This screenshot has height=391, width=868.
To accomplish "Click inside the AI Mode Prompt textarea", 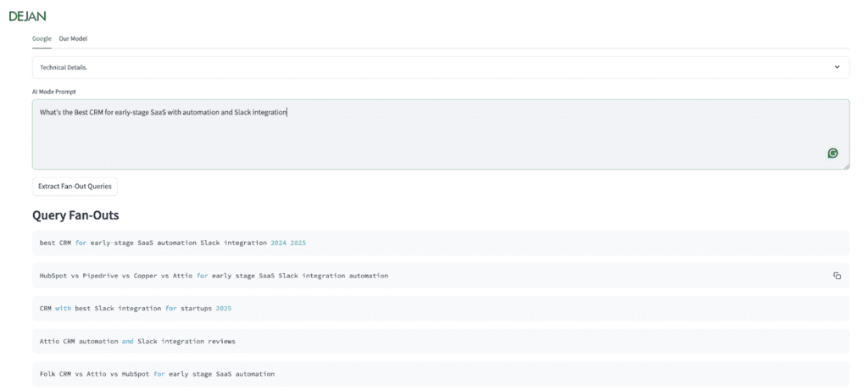I will pos(441,135).
